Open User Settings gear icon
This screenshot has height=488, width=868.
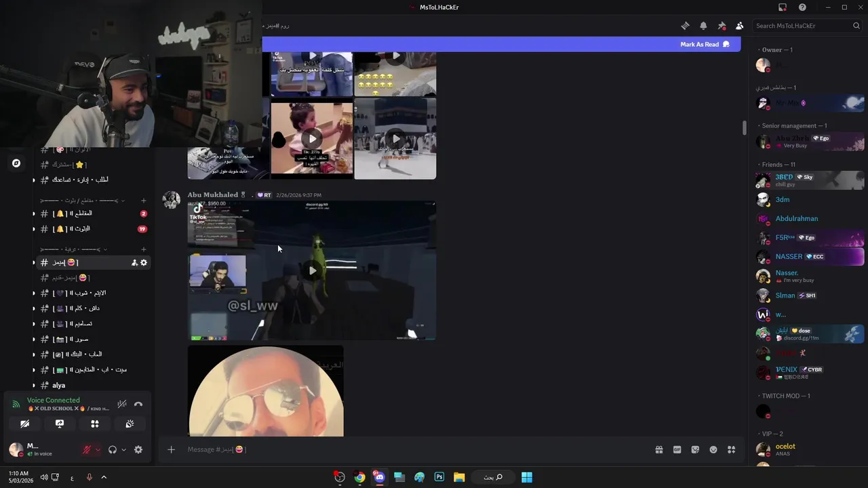[138, 449]
